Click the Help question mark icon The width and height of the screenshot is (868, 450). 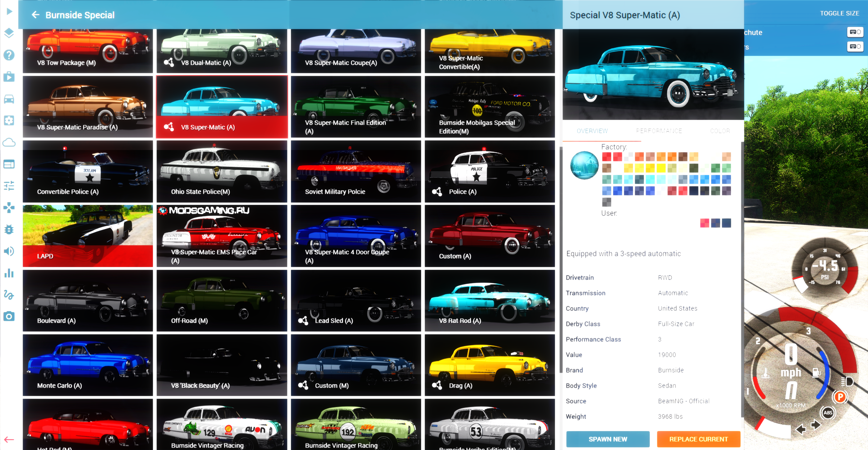[9, 55]
